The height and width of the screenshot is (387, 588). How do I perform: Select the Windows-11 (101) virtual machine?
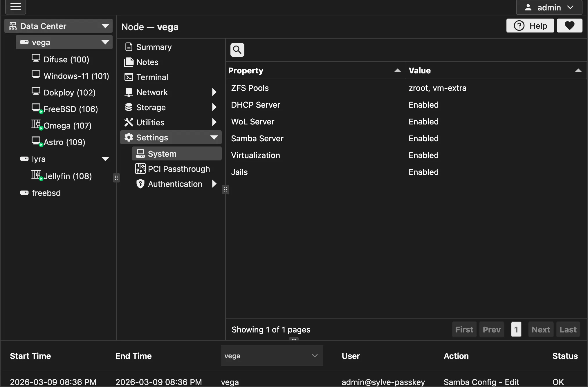coord(76,76)
